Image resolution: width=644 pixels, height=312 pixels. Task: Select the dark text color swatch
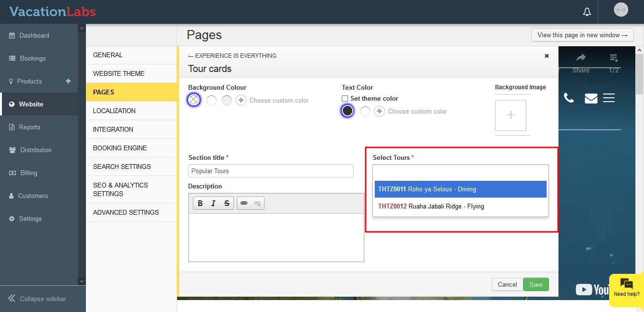coord(348,111)
